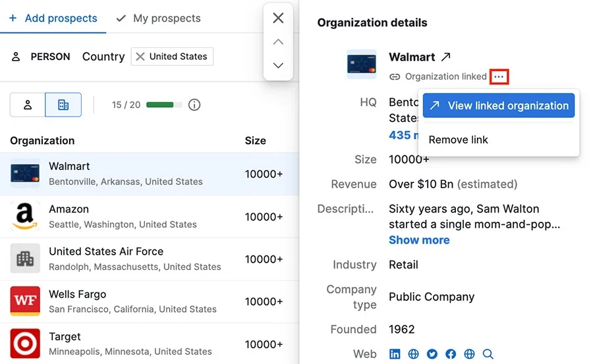Click the Over $10 Bn revenue value
This screenshot has height=364, width=593.
pyautogui.click(x=421, y=184)
